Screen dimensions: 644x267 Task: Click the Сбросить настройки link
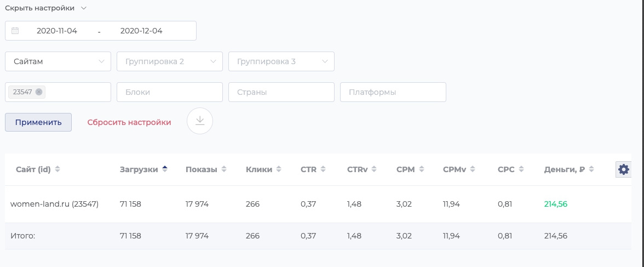(129, 122)
